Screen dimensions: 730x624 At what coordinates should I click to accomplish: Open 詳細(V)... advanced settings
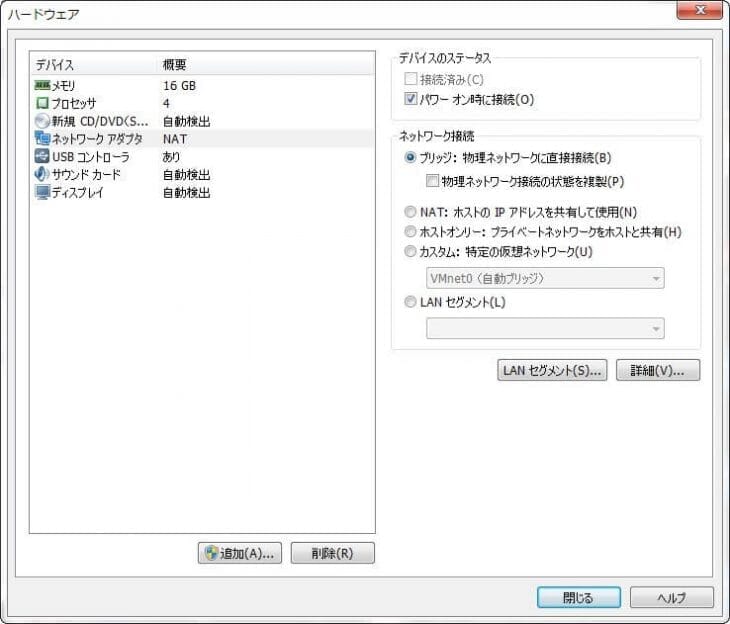[x=657, y=371]
